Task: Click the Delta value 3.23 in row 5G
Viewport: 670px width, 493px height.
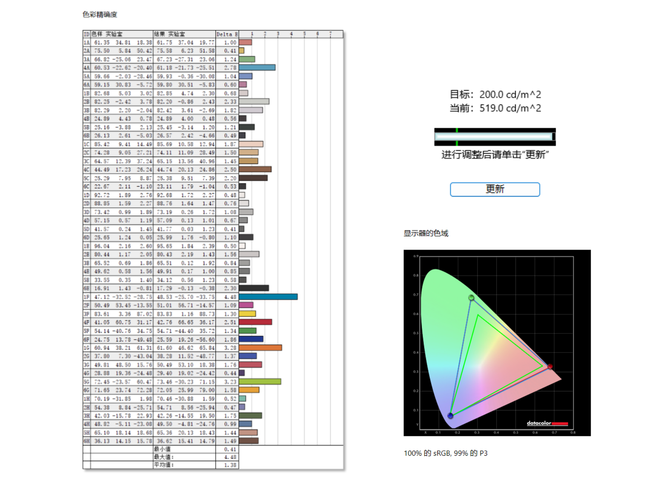Action: pos(230,381)
